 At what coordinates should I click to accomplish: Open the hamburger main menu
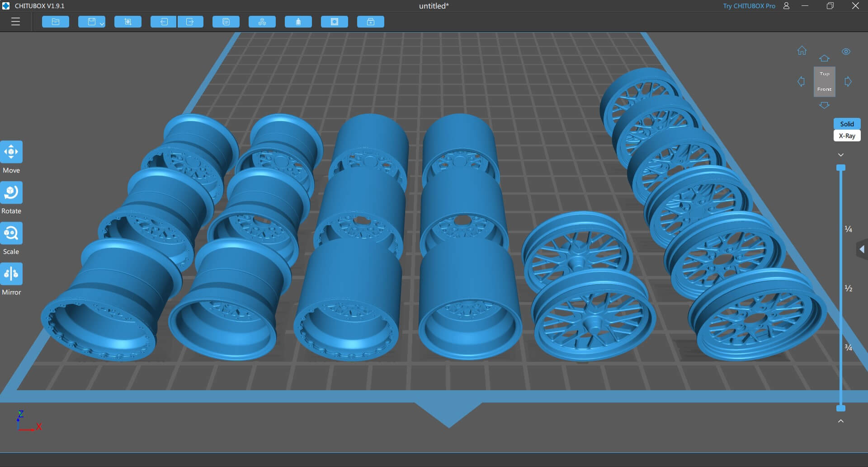15,22
